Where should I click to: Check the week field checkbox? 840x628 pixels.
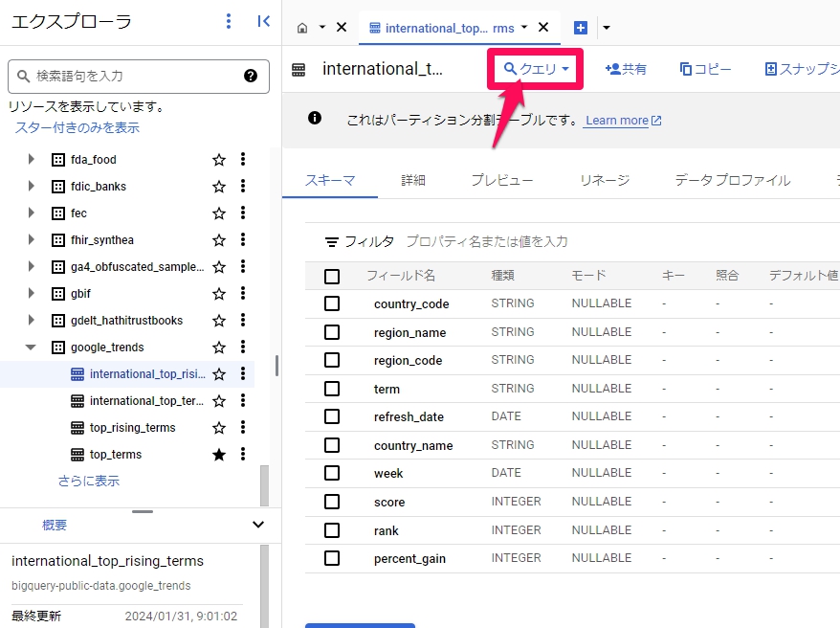coord(332,473)
